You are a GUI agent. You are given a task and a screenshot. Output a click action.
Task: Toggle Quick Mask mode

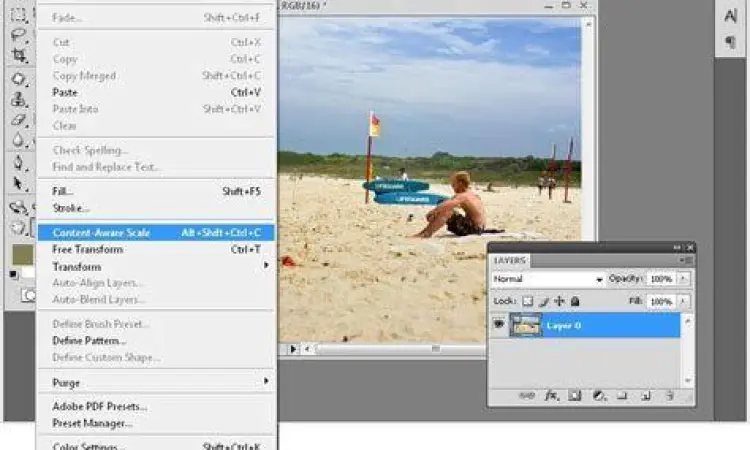pyautogui.click(x=28, y=296)
